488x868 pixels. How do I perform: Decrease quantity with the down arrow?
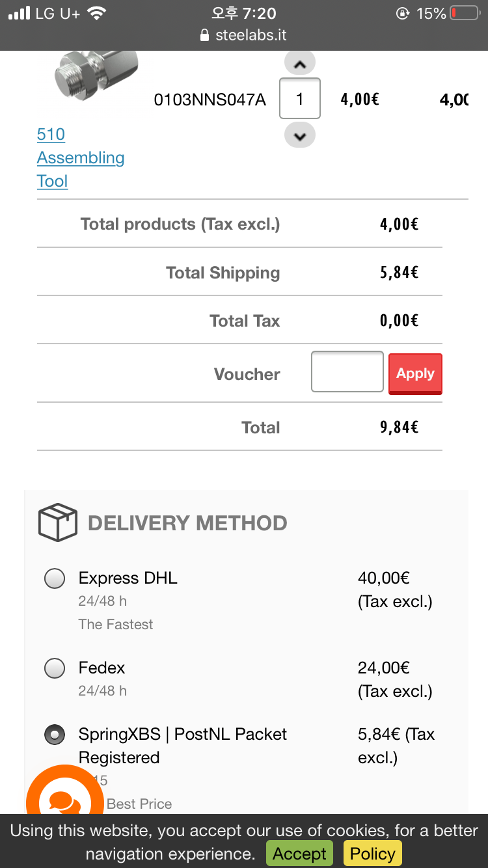300,136
